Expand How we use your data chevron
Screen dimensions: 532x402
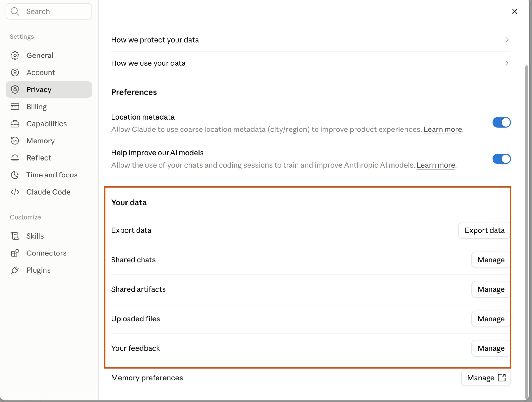(507, 63)
